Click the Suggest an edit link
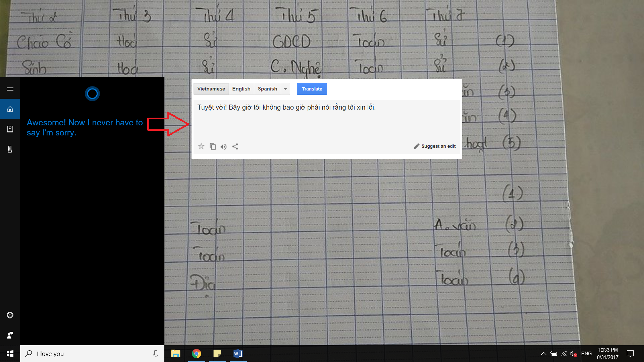Image resolution: width=644 pixels, height=362 pixels. tap(435, 146)
